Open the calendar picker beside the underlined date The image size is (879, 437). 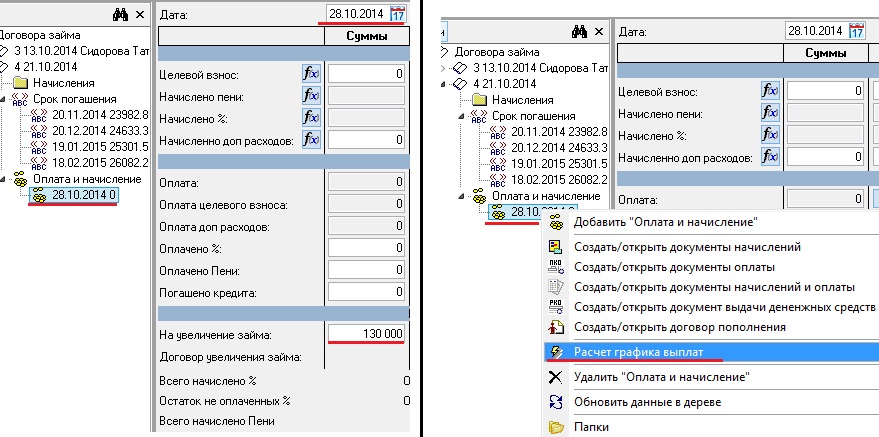tap(399, 14)
